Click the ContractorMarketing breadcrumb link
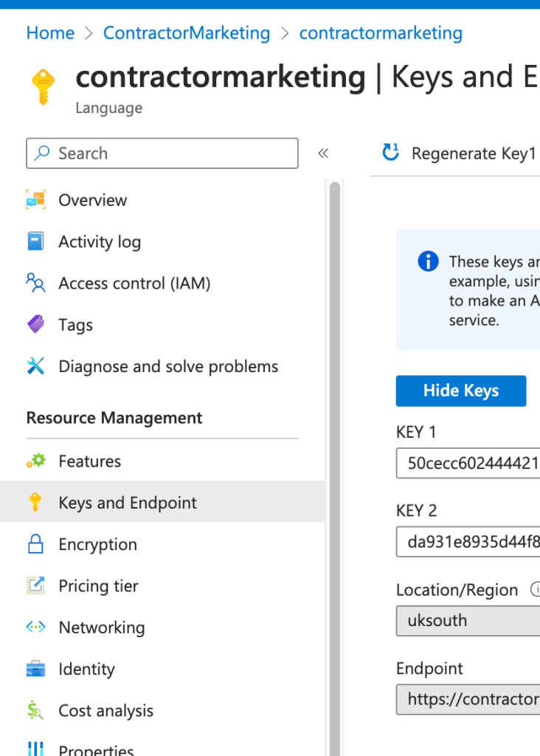The image size is (540, 756). (187, 32)
